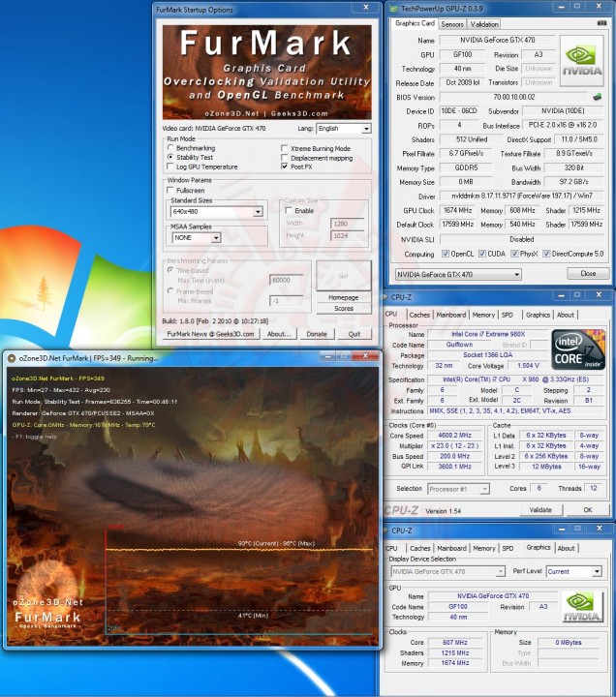Viewport: 616px width, 697px height.
Task: Click the BIOS save chip icon in GPU-Z
Action: click(598, 97)
